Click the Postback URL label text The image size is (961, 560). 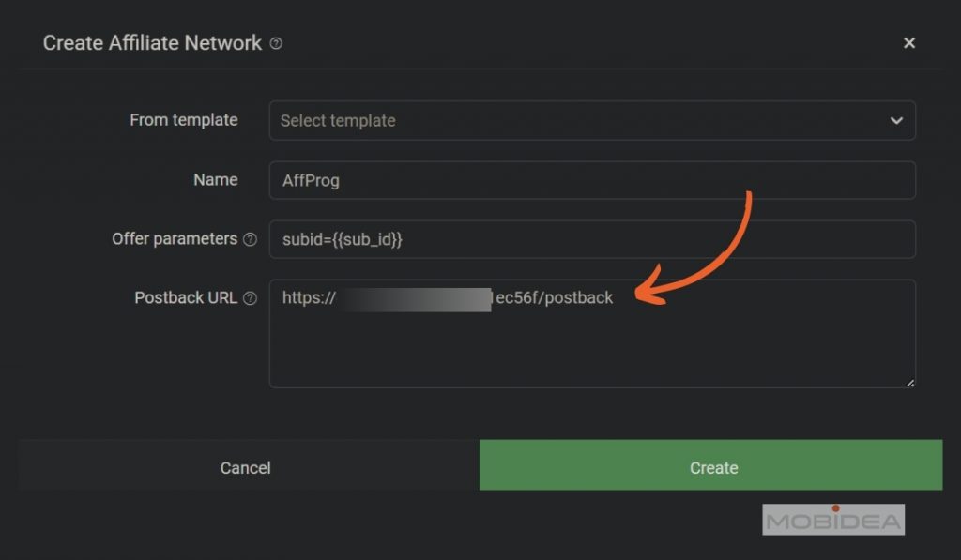pyautogui.click(x=186, y=297)
